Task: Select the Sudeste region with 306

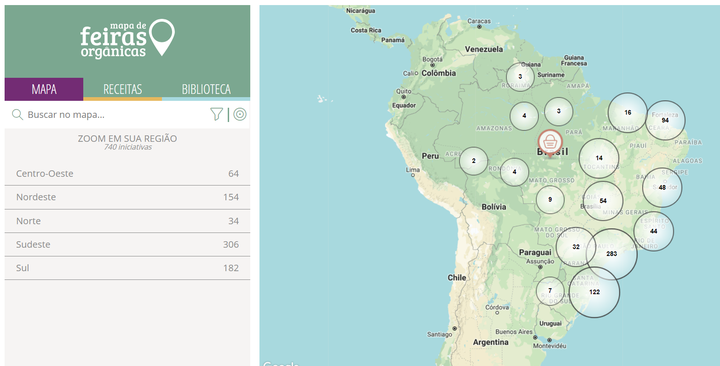Action: [127, 245]
